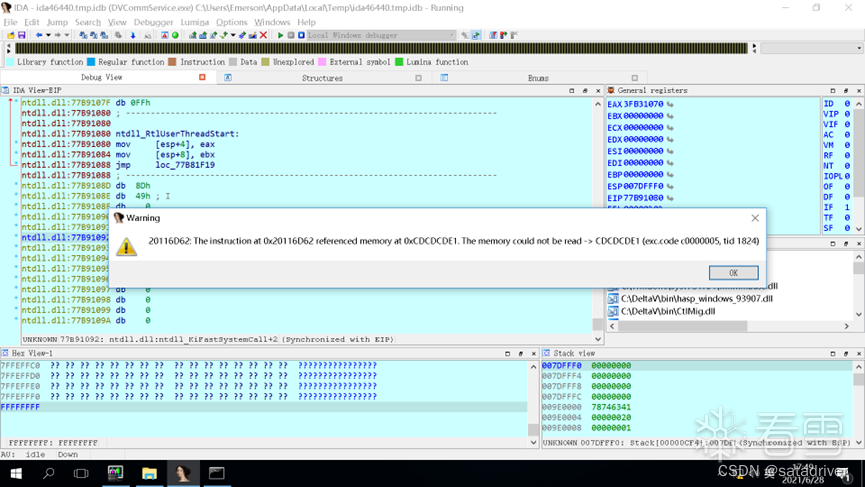The image size is (865, 487).
Task: Switch to the Structures tab
Action: coord(322,78)
